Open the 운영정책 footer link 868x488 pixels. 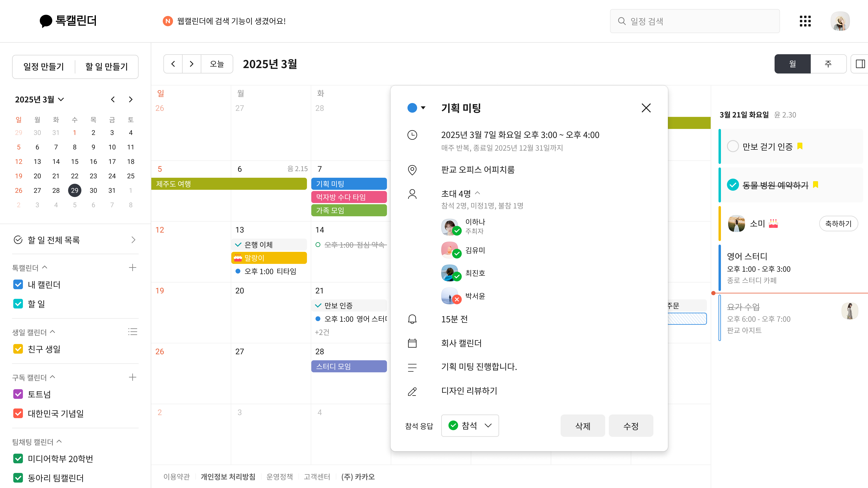click(x=280, y=477)
